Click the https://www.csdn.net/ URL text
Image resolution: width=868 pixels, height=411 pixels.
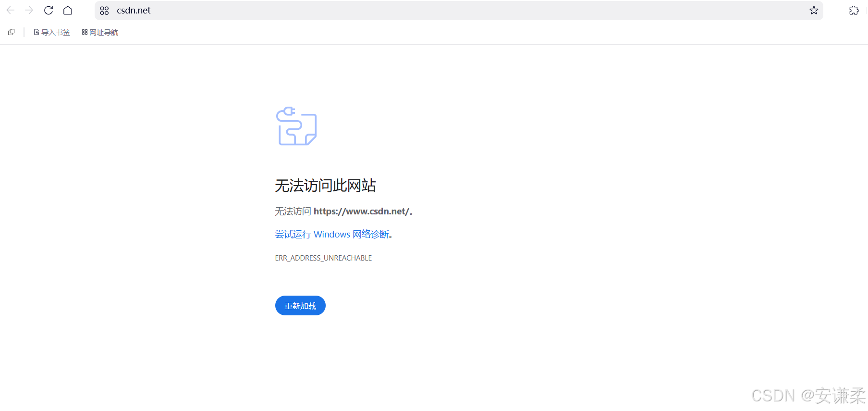click(x=361, y=212)
